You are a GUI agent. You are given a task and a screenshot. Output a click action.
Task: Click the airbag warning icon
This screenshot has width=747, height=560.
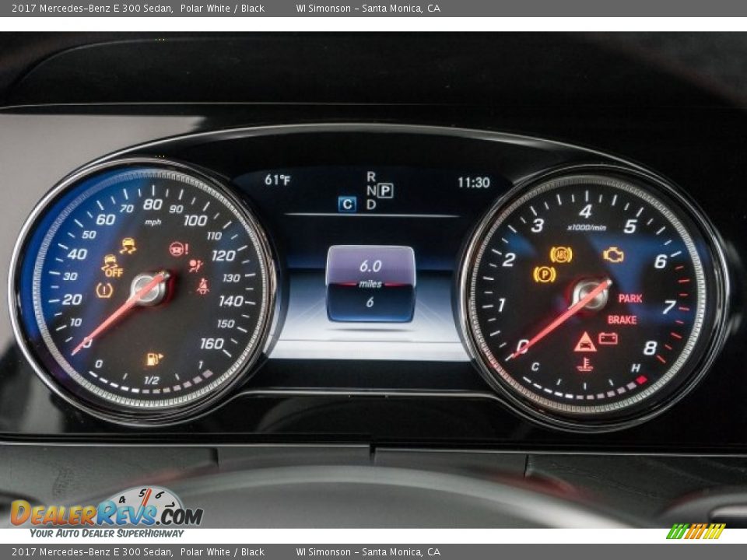[195, 265]
